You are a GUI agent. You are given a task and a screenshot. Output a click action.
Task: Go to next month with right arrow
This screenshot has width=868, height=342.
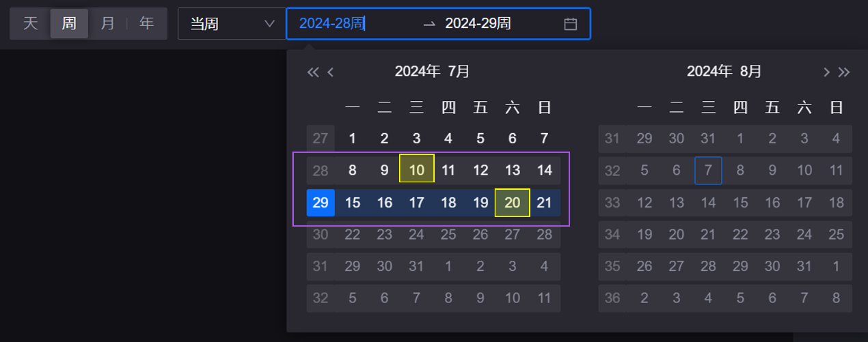tap(826, 72)
